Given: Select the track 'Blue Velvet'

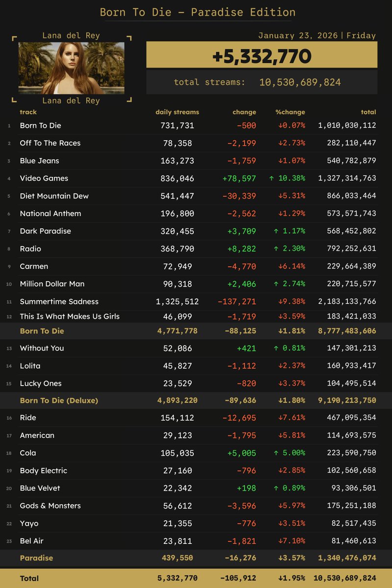Looking at the screenshot, I should (x=40, y=489).
